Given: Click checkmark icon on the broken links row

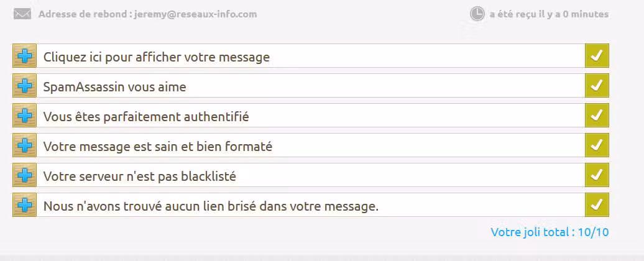Looking at the screenshot, I should click(x=597, y=205).
